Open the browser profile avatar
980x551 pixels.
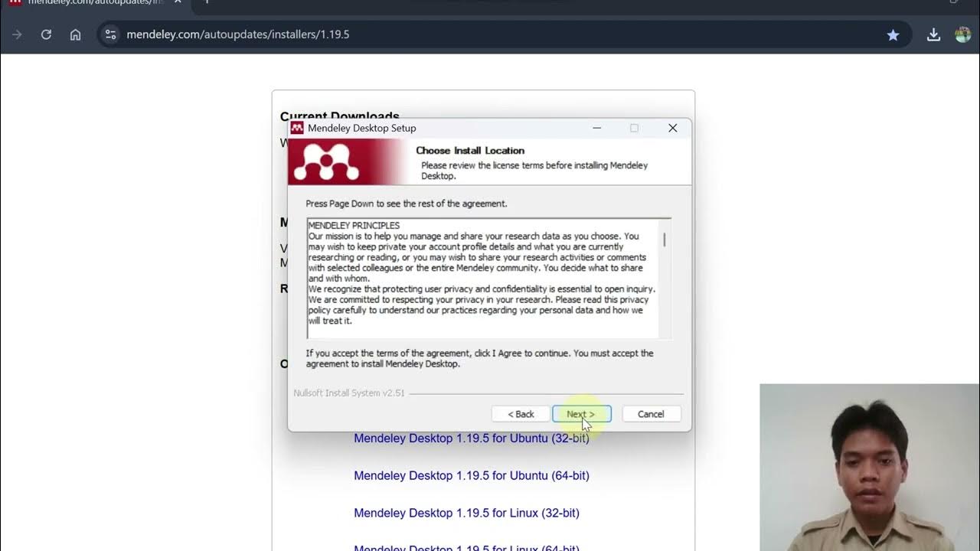point(963,34)
